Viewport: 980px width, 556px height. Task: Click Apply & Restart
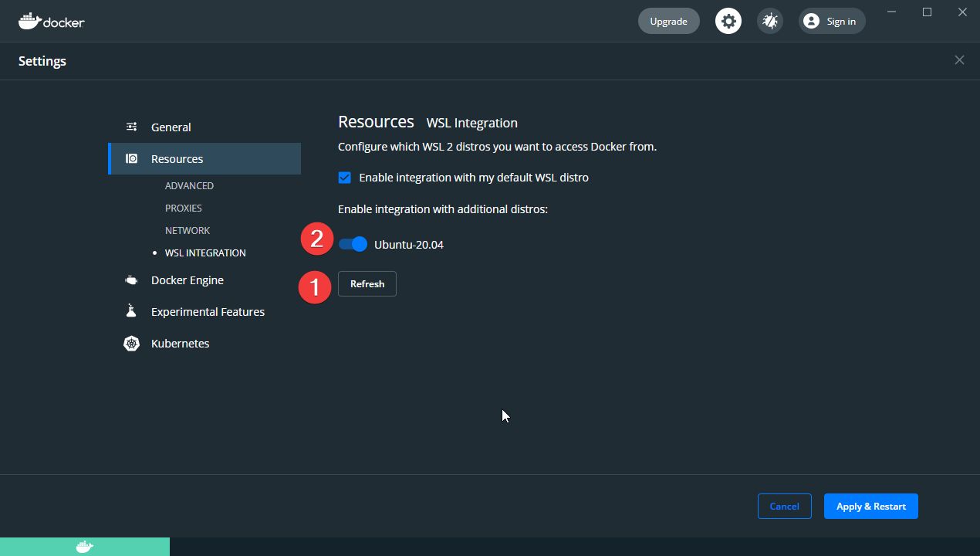[871, 506]
